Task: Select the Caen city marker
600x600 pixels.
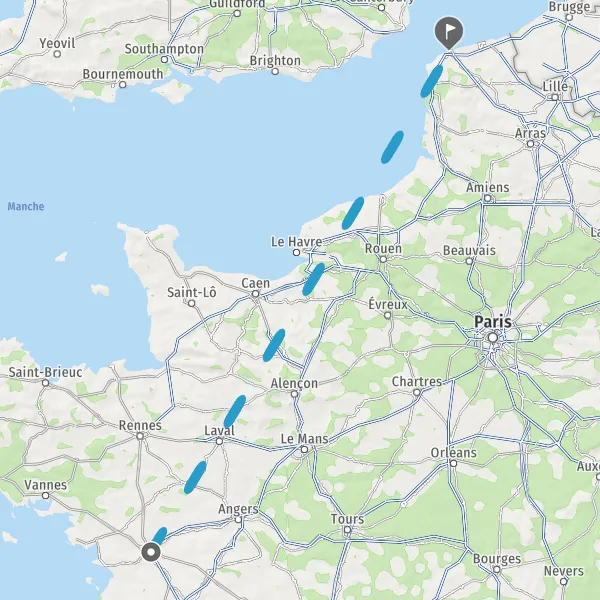Action: coord(255,294)
